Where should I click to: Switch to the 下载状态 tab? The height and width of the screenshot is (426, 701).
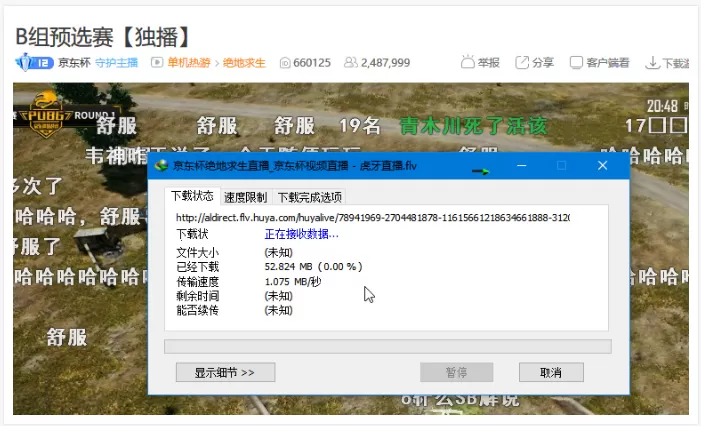pos(192,196)
